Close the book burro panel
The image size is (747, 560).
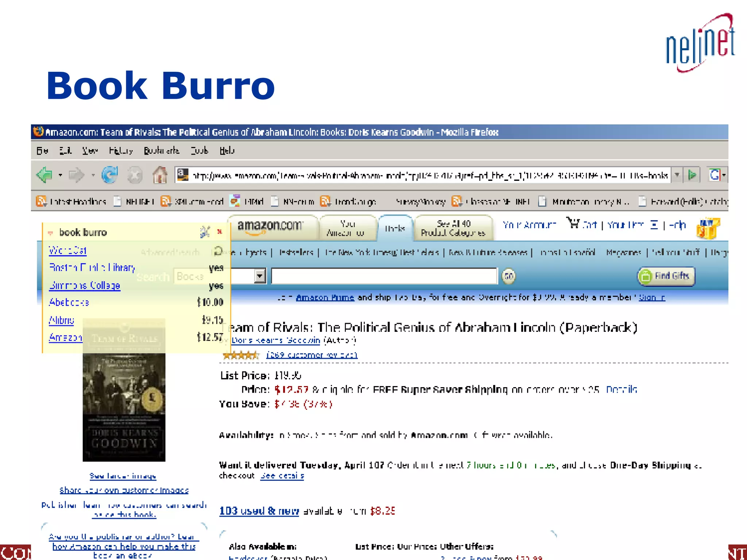point(220,232)
